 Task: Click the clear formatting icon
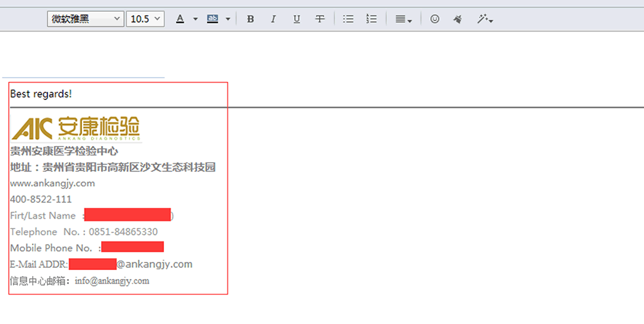coord(457,19)
